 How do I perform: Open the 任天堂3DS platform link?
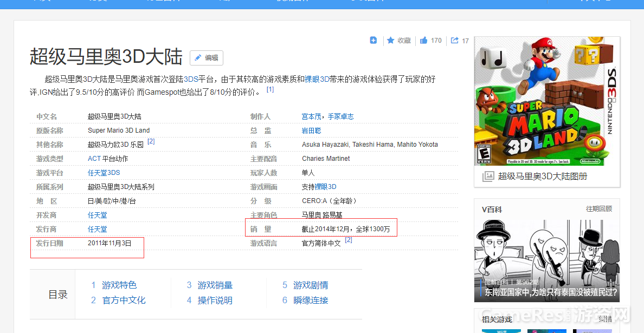click(x=104, y=173)
